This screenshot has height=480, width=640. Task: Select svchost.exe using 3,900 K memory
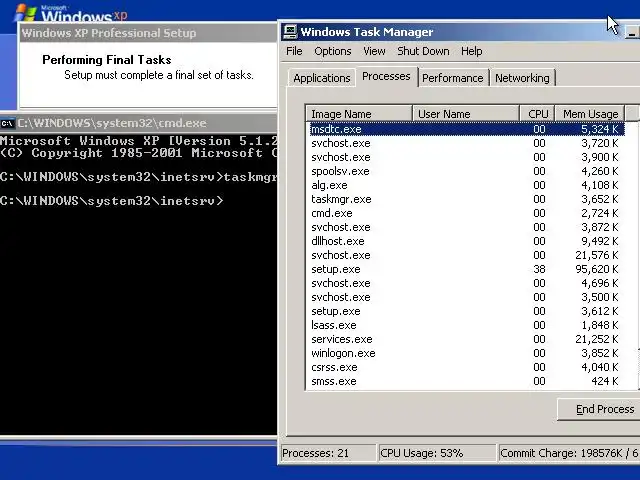(466, 157)
